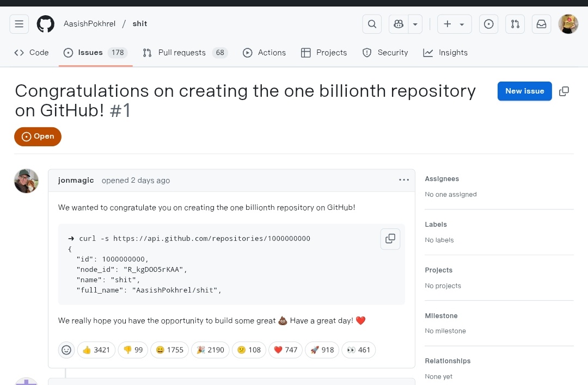Open the hamburger navigation menu
This screenshot has height=385, width=588.
19,24
